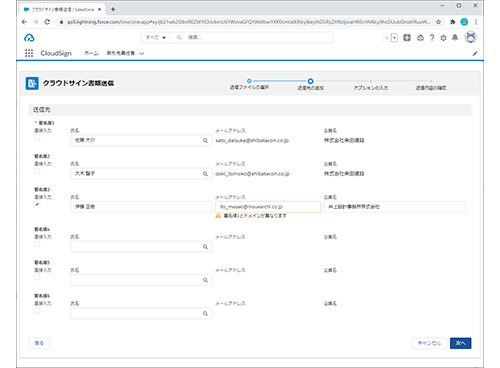Screen dimensions: 500x368
Task: Click the signer 3 email address field
Action: coord(268,207)
